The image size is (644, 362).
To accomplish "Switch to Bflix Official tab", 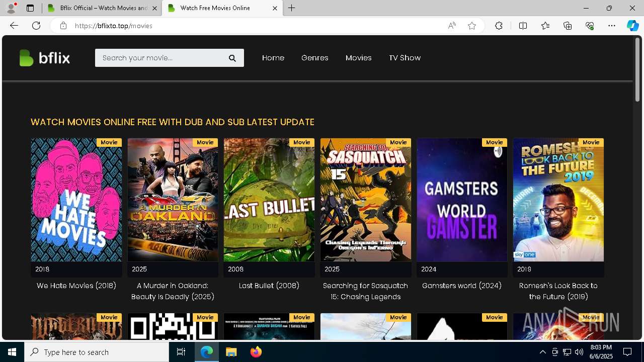I will [102, 8].
